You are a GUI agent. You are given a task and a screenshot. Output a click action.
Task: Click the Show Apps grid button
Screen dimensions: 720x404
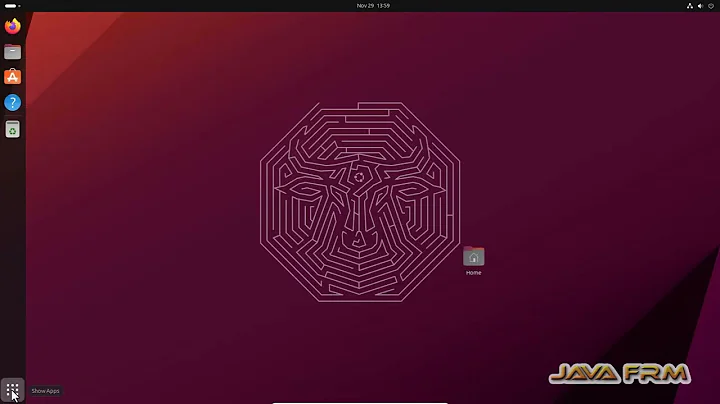coord(12,391)
